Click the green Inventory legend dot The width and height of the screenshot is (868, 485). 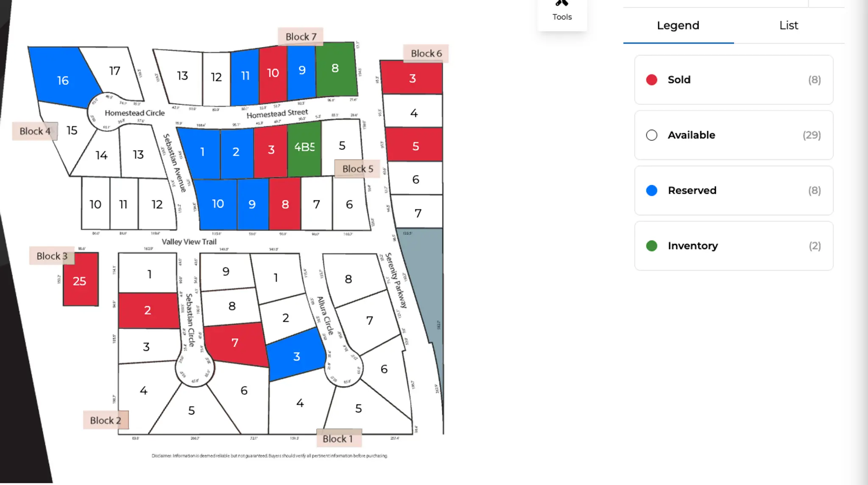point(651,246)
